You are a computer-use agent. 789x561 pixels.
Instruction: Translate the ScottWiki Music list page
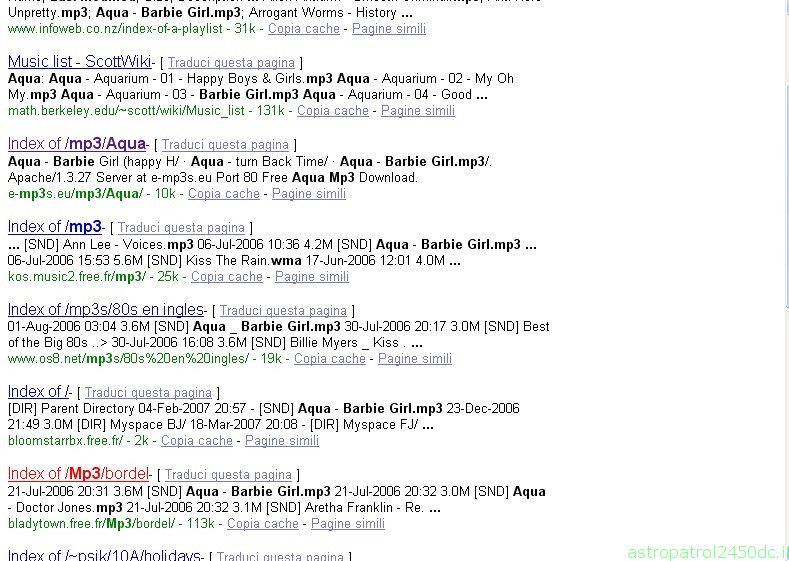(231, 63)
